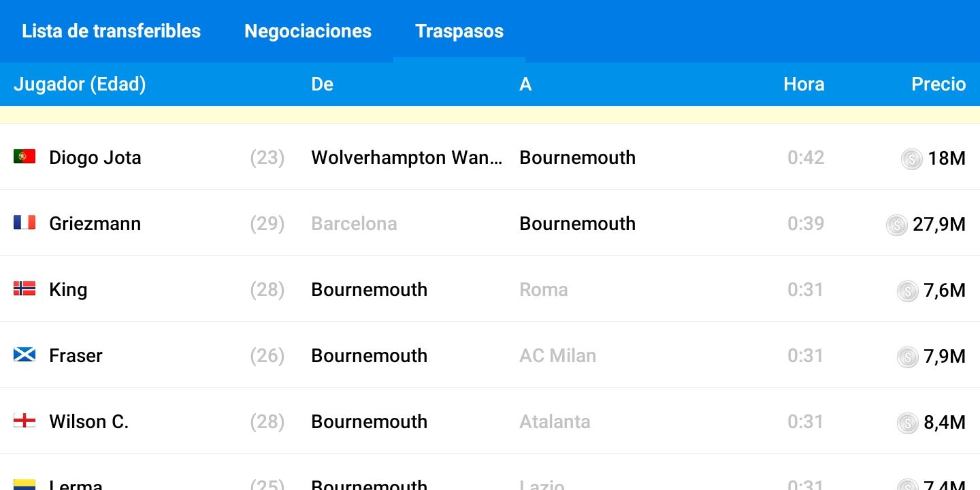The image size is (980, 490).
Task: Open Griezmann player name
Action: click(95, 223)
